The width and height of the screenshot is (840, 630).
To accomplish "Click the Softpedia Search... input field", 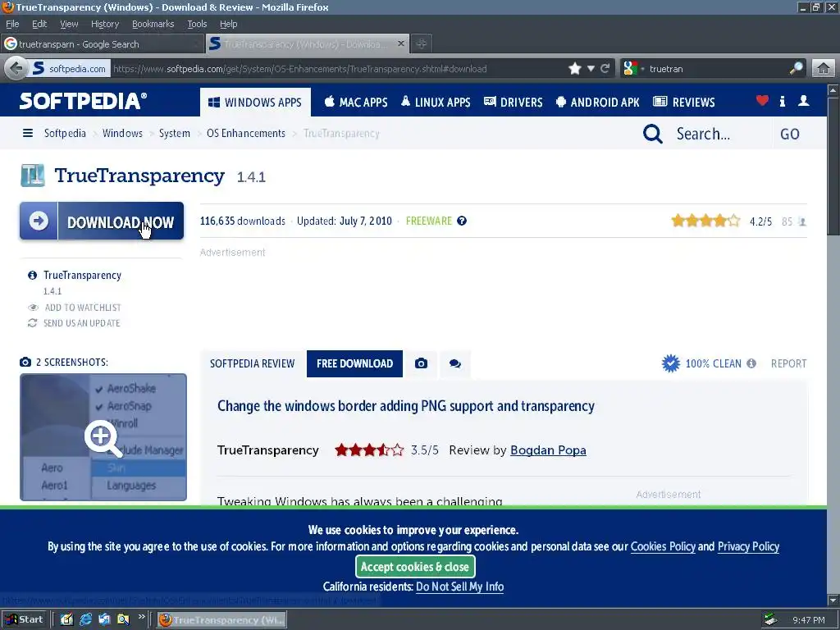I will [x=720, y=134].
